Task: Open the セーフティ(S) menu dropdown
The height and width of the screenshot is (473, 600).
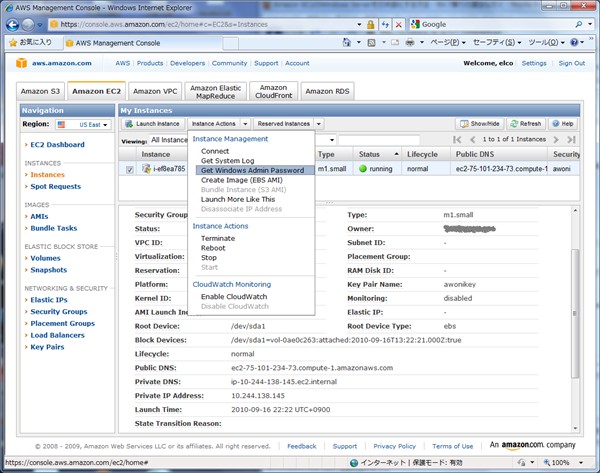Action: pyautogui.click(x=497, y=42)
